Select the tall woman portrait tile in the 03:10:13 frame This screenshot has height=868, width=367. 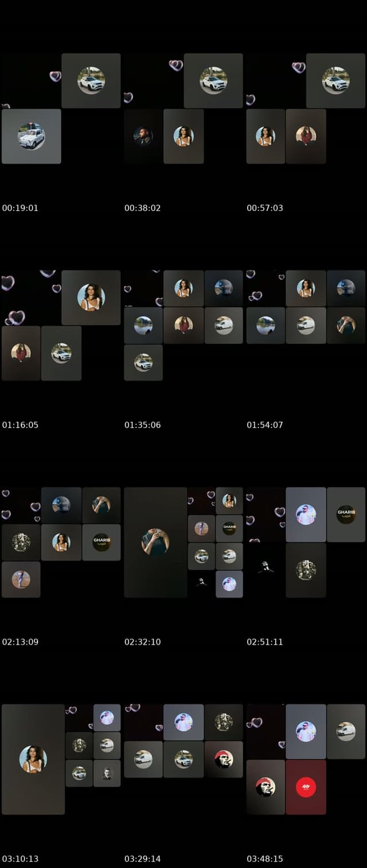(x=33, y=759)
